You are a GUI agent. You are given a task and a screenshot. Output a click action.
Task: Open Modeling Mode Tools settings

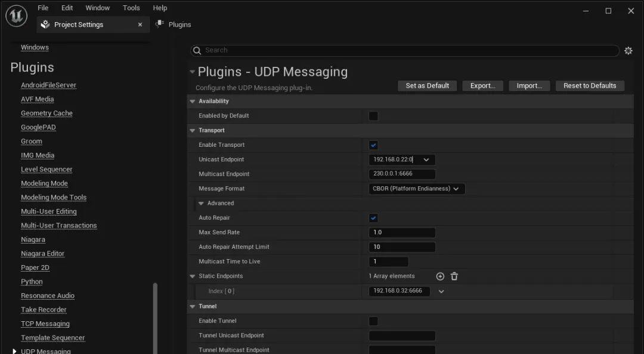pos(54,198)
